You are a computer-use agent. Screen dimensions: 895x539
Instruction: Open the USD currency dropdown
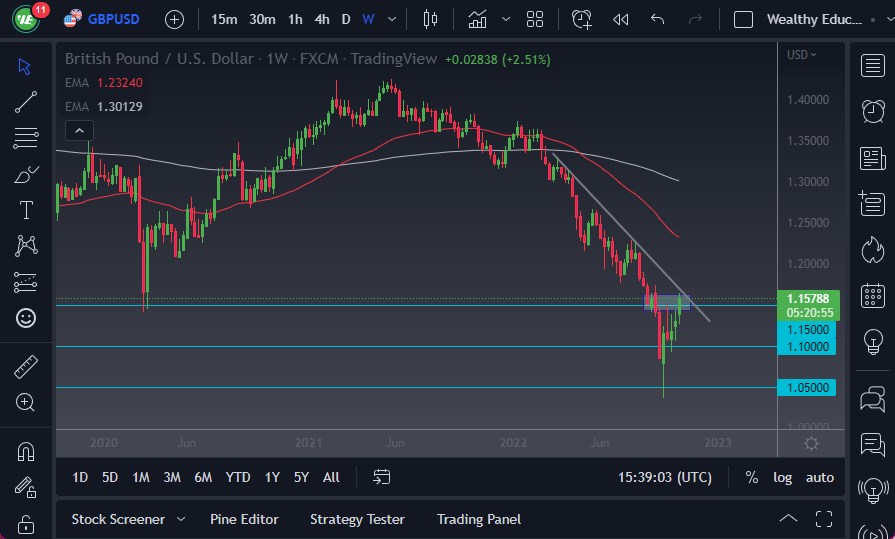(x=801, y=55)
